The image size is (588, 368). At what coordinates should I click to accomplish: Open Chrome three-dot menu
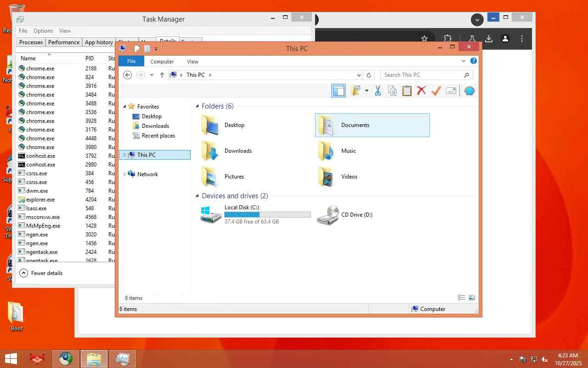click(x=522, y=39)
